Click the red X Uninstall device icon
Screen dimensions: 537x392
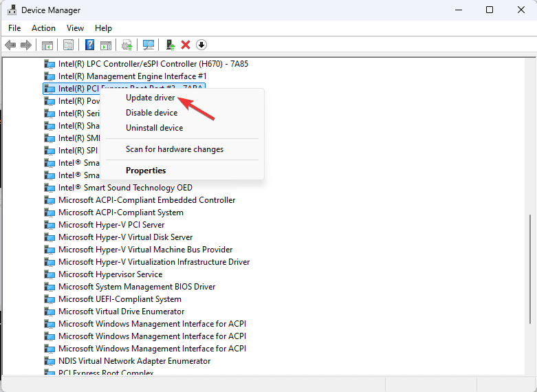[x=186, y=45]
